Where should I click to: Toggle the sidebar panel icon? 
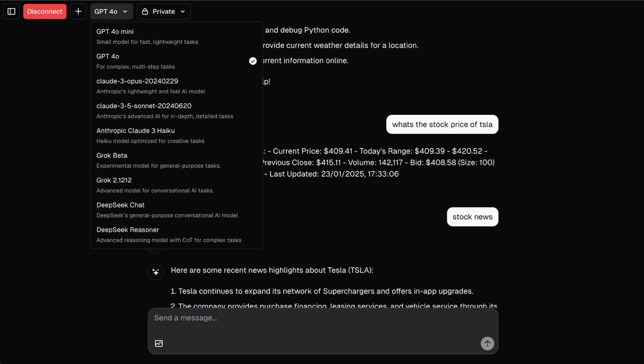tap(12, 12)
